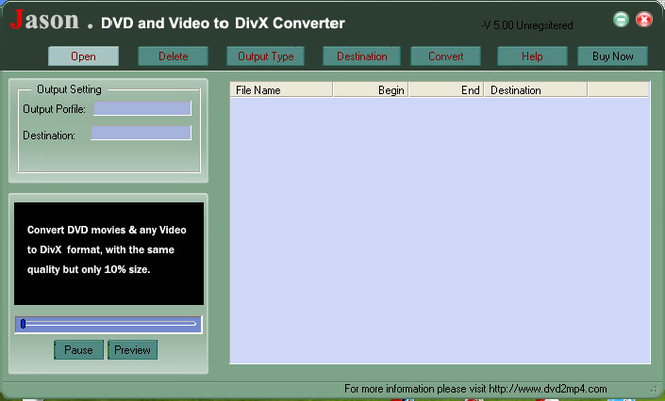Viewport: 665px width, 401px height.
Task: Click the preview progress slider handle
Action: coord(23,324)
